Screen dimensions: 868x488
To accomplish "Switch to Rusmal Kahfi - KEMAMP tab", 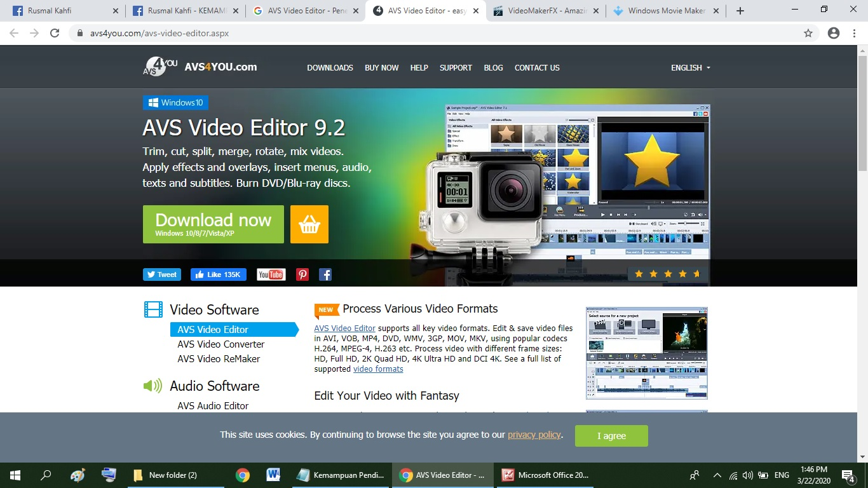I will (184, 11).
